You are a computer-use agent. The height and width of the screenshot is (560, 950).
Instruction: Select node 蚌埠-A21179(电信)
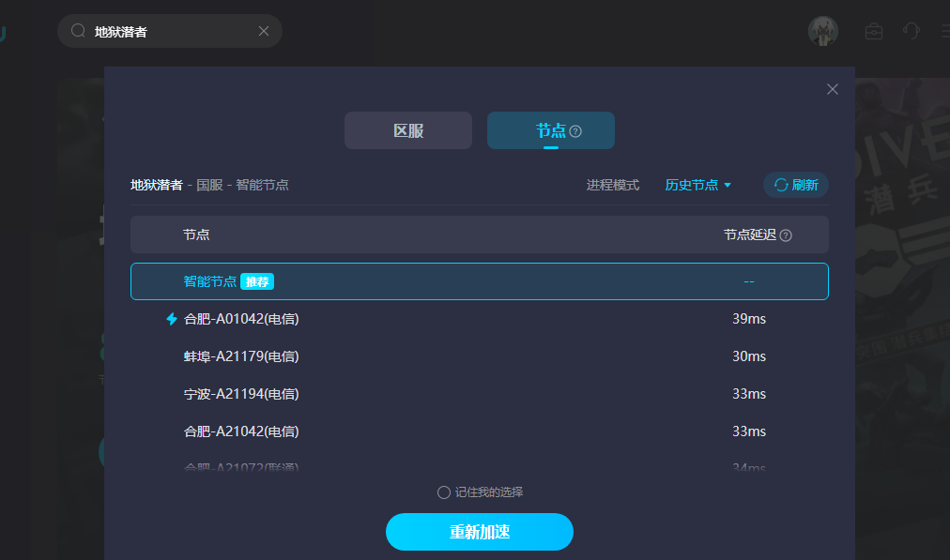click(x=480, y=356)
